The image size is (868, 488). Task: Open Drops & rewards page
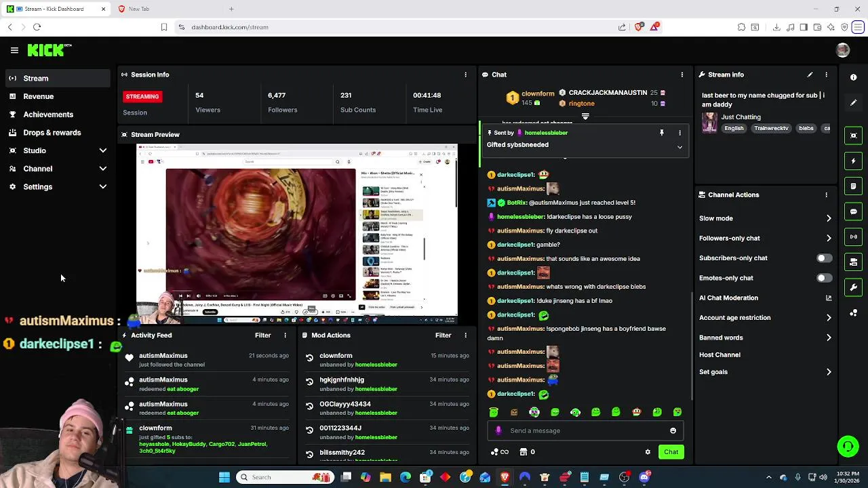[57, 133]
